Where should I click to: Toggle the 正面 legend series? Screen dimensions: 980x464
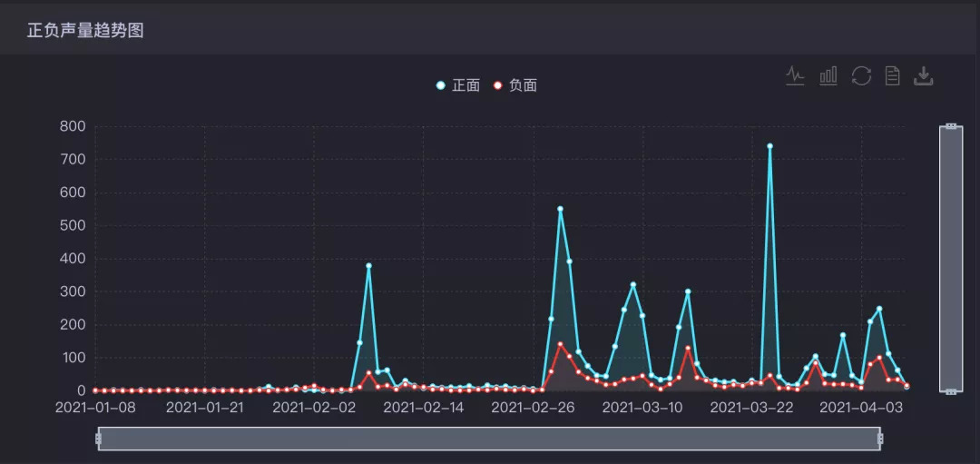[x=457, y=85]
